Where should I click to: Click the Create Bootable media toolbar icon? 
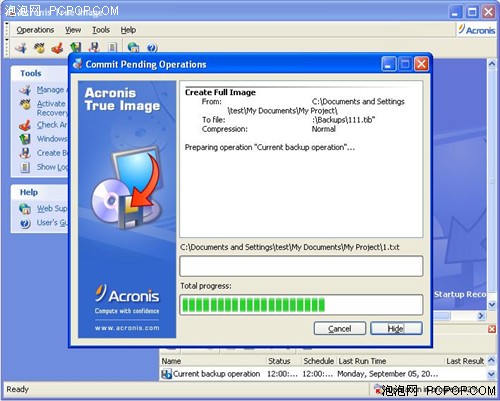pyautogui.click(x=94, y=47)
